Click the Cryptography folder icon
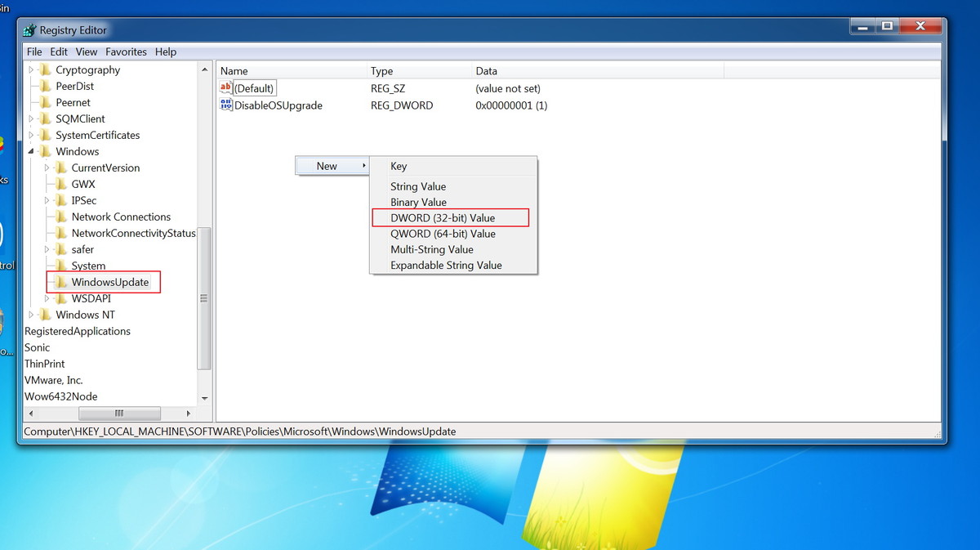Viewport: 980px width, 550px height. click(x=46, y=70)
